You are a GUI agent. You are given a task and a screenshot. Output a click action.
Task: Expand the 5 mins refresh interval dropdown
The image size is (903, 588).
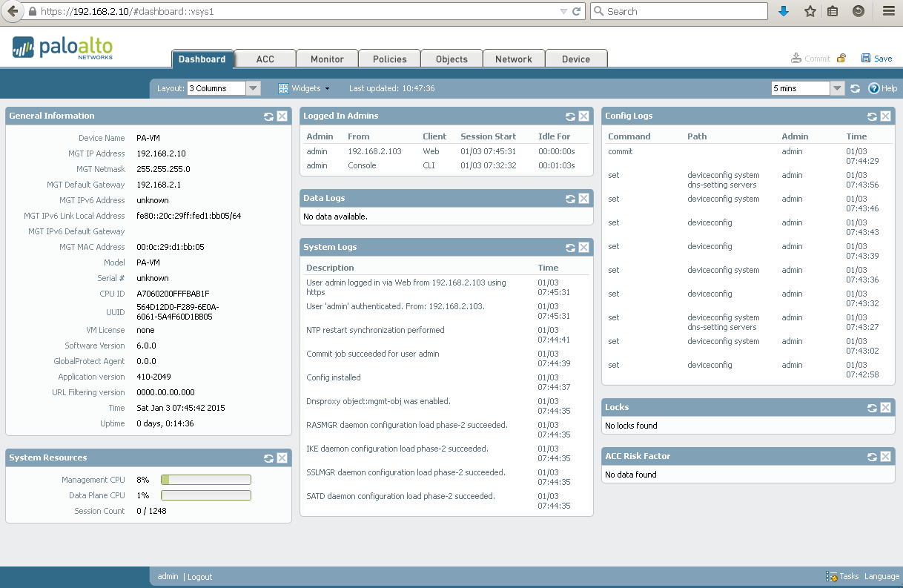click(837, 88)
